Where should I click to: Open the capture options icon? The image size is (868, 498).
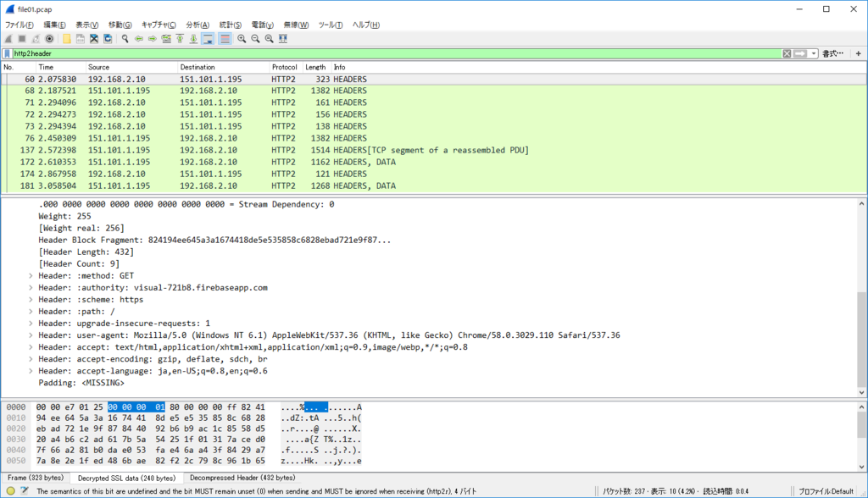49,39
